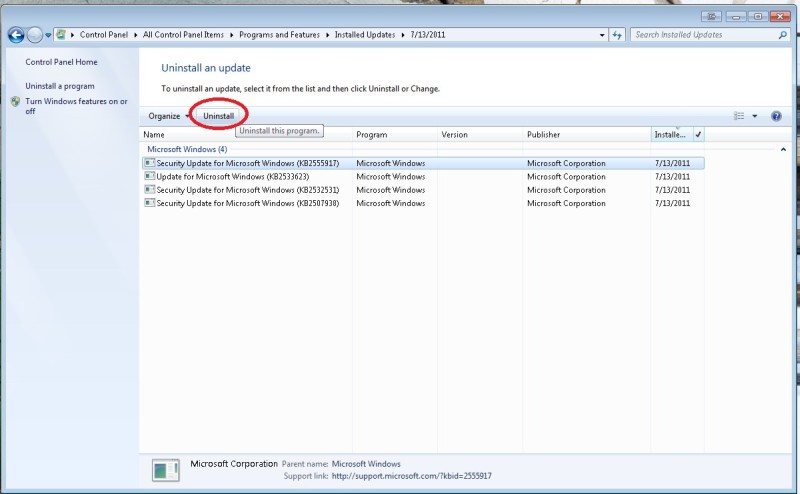Select Installed Updates breadcrumb
Viewport: 800px width, 494px height.
coord(365,35)
